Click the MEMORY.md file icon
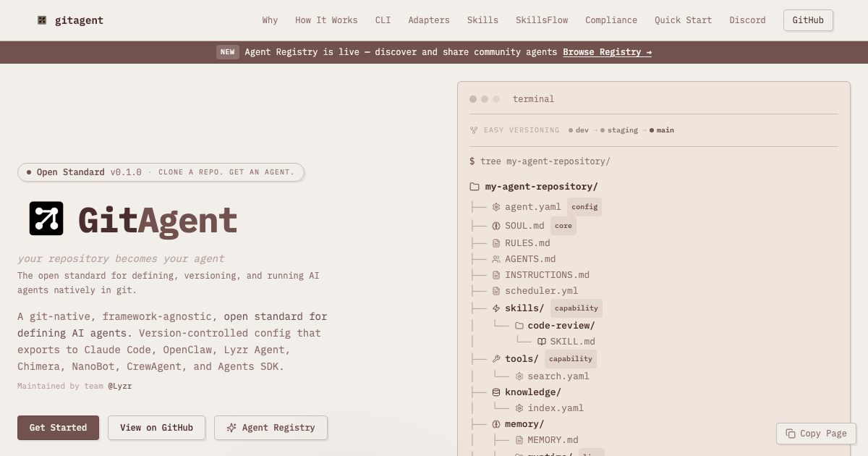This screenshot has width=868, height=456. (x=519, y=440)
